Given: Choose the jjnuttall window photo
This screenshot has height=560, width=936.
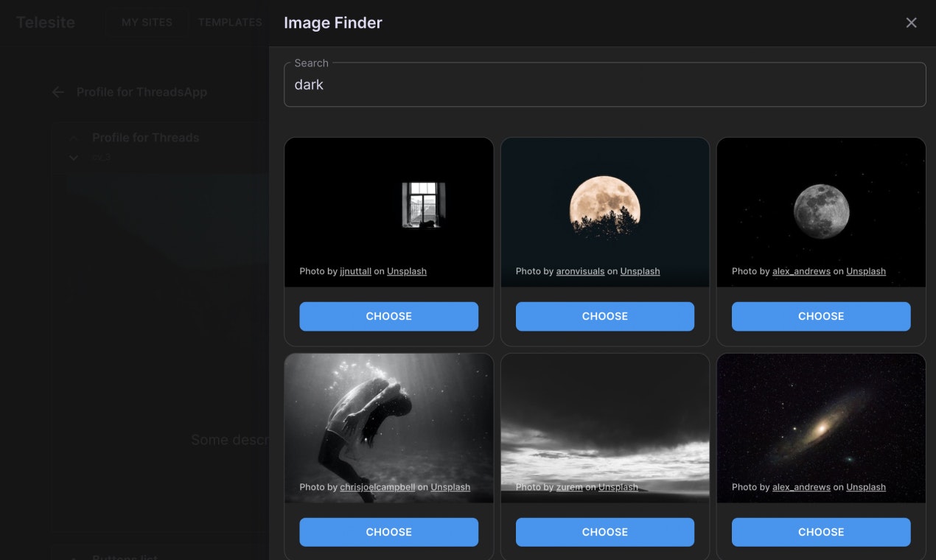Looking at the screenshot, I should click(x=388, y=316).
